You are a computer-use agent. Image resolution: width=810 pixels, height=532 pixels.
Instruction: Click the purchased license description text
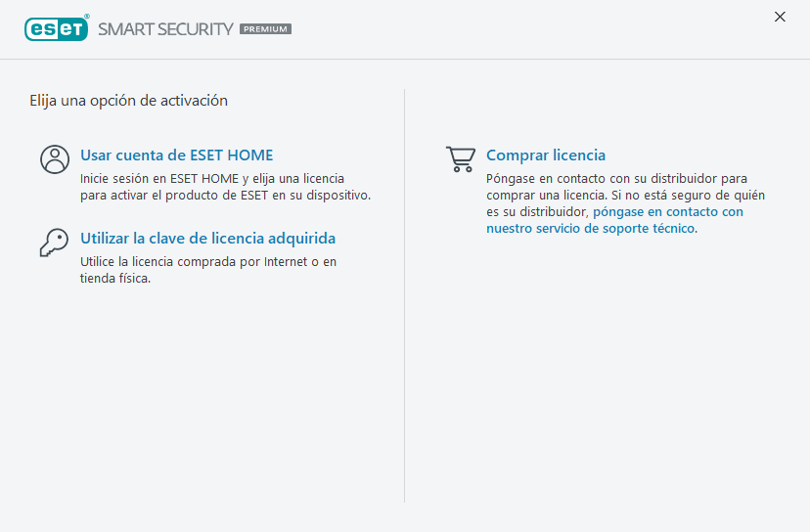click(206, 270)
